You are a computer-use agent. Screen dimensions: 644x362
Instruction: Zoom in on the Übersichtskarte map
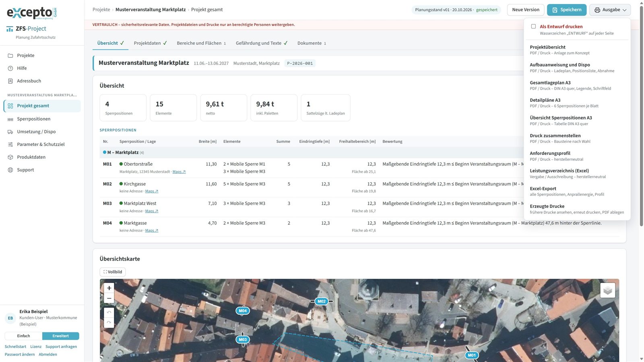109,288
